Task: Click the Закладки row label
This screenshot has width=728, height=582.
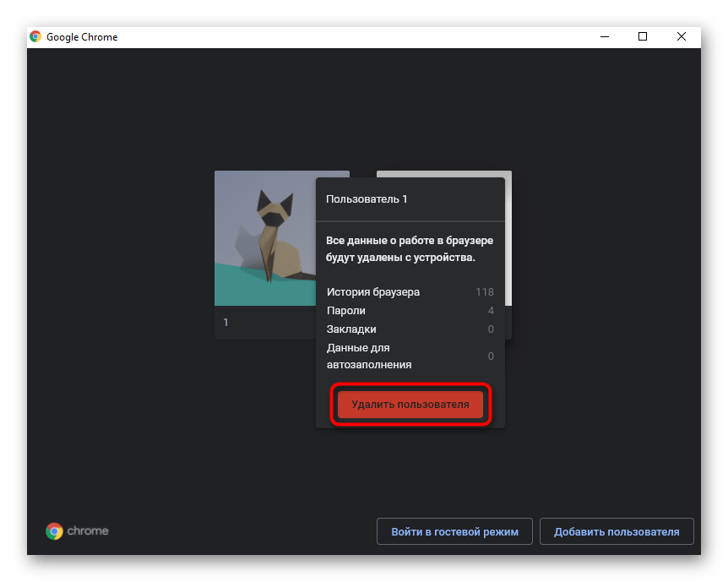Action: pos(351,329)
